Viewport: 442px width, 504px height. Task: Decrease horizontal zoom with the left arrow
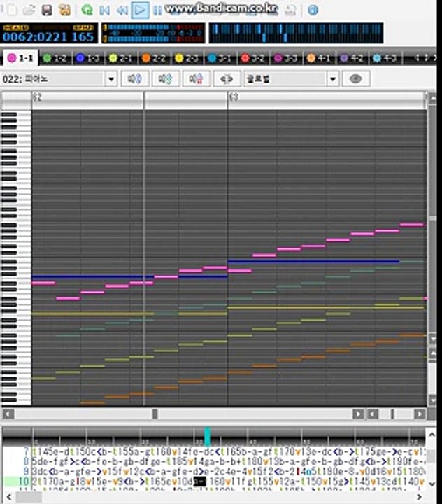pos(372,414)
